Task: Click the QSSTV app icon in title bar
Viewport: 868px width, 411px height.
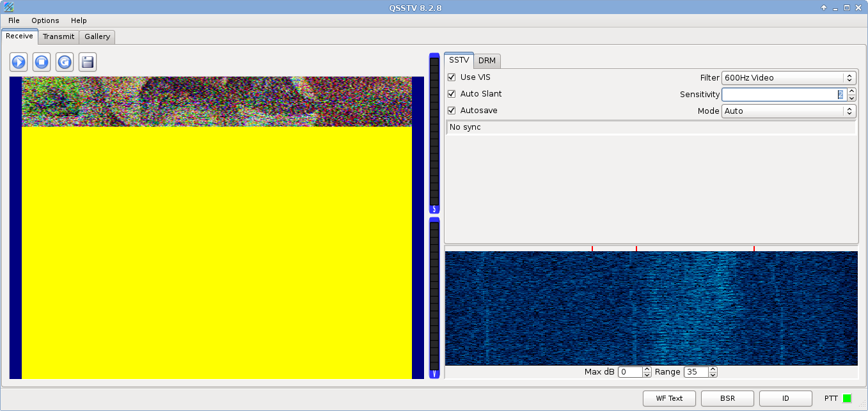Action: tap(9, 8)
